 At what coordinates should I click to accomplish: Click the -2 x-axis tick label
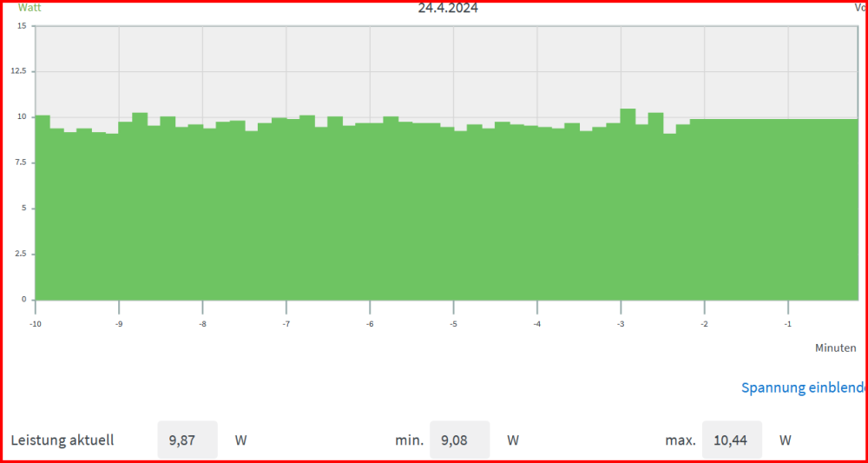[704, 323]
